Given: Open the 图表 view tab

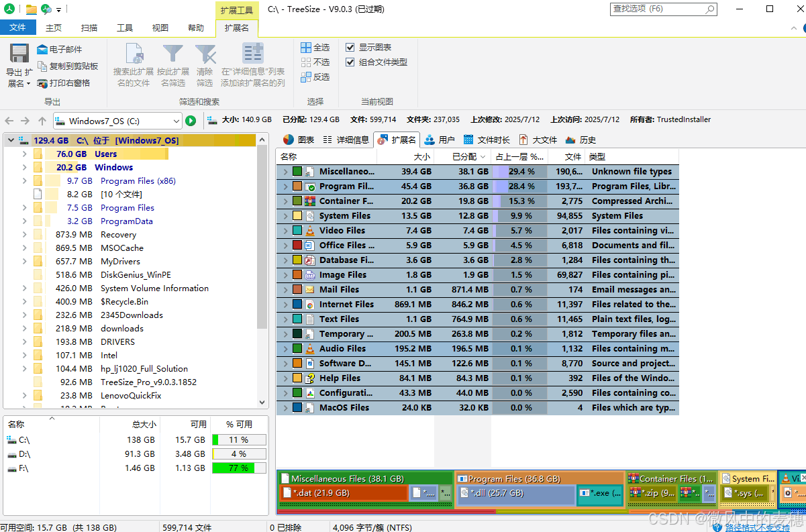Looking at the screenshot, I should point(298,140).
